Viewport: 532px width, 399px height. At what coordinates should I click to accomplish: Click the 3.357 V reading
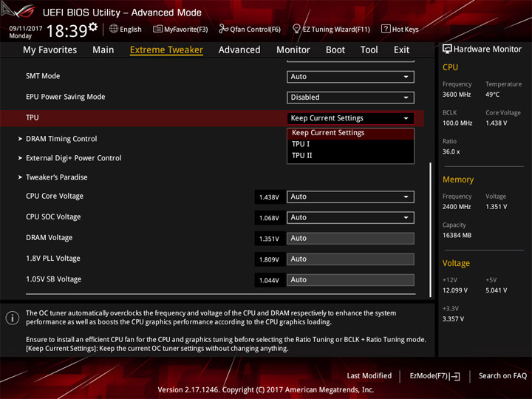[453, 319]
